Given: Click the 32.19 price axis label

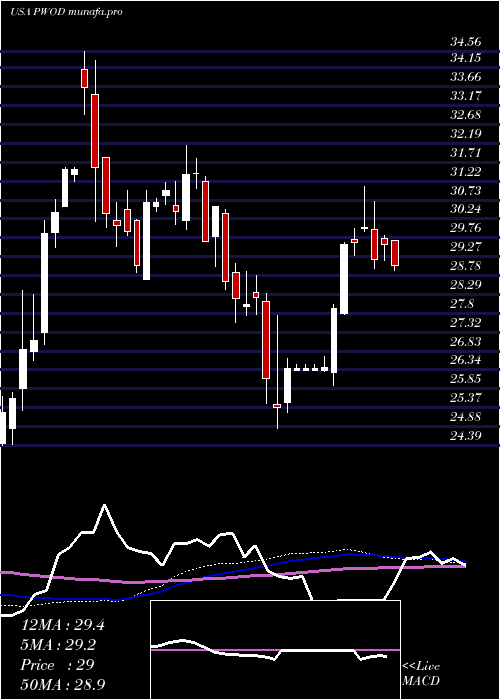Looking at the screenshot, I should click(466, 133).
